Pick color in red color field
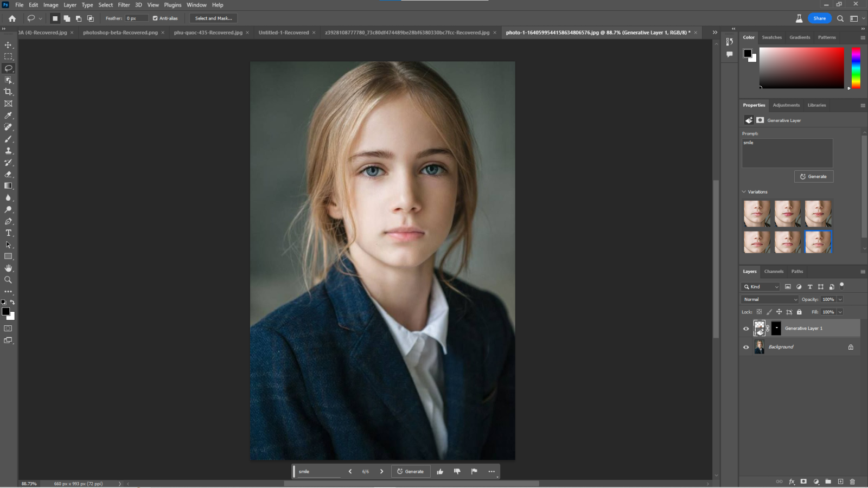The height and width of the screenshot is (488, 868). [x=801, y=68]
